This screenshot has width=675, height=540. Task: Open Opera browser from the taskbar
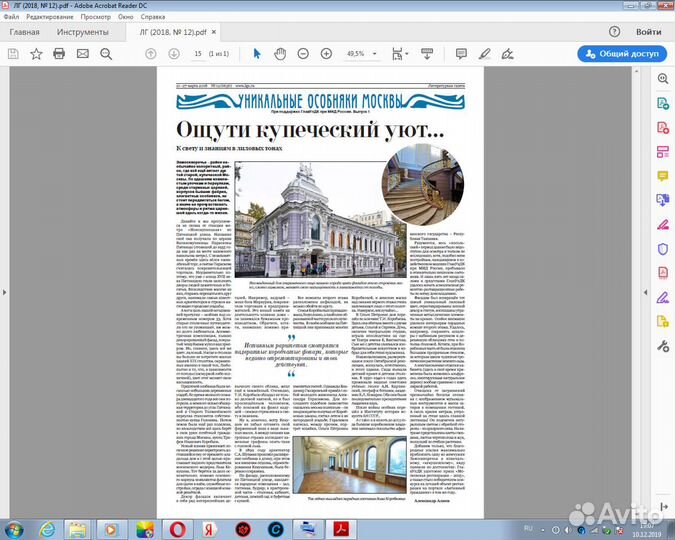pyautogui.click(x=174, y=527)
